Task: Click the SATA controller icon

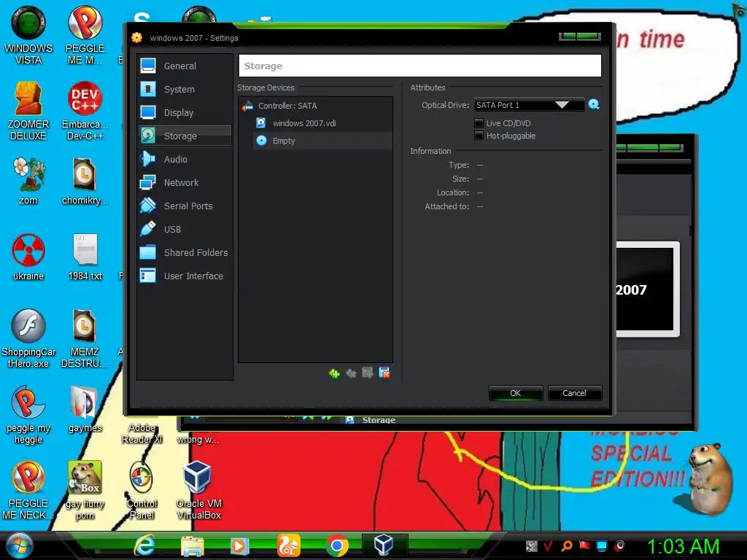Action: tap(248, 106)
